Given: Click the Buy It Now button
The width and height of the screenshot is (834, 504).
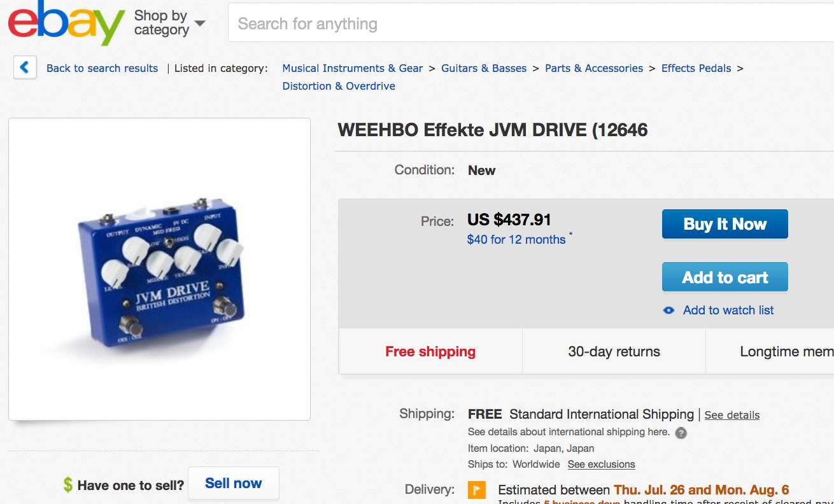Looking at the screenshot, I should 724,224.
